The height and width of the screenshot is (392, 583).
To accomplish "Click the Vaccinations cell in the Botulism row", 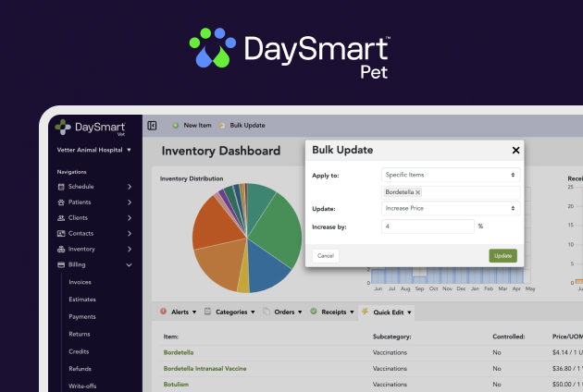I will click(390, 385).
